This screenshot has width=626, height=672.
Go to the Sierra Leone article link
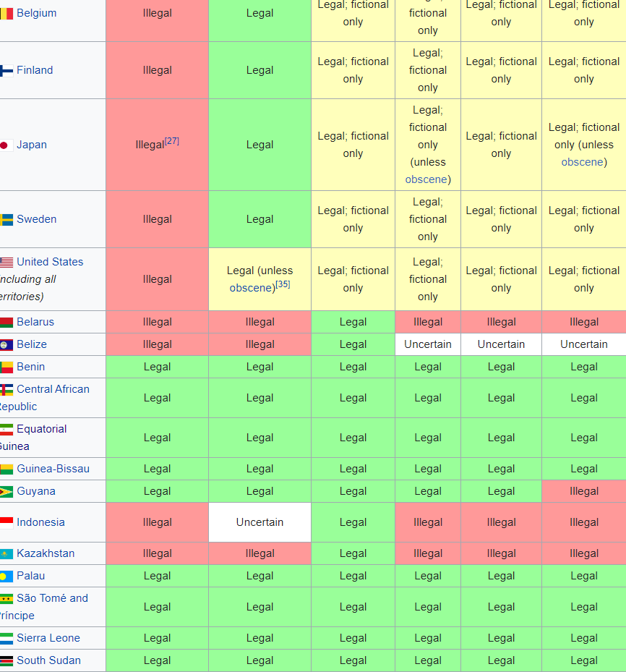[x=48, y=638]
